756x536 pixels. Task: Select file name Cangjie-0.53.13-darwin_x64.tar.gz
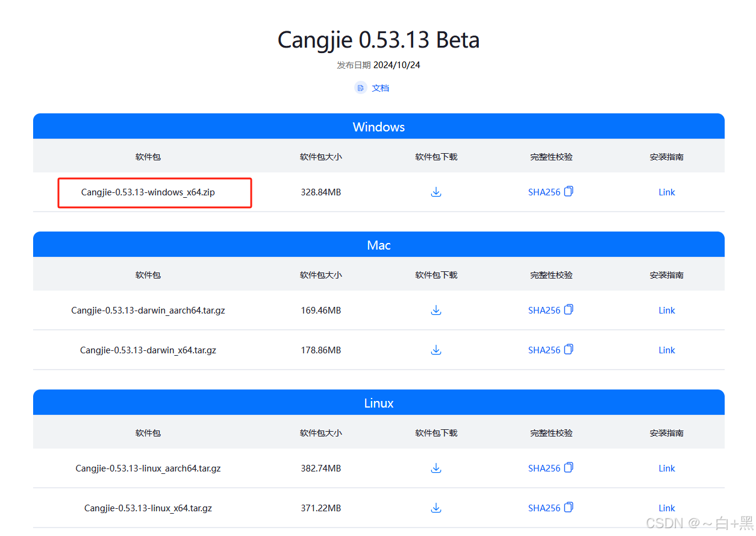click(148, 350)
